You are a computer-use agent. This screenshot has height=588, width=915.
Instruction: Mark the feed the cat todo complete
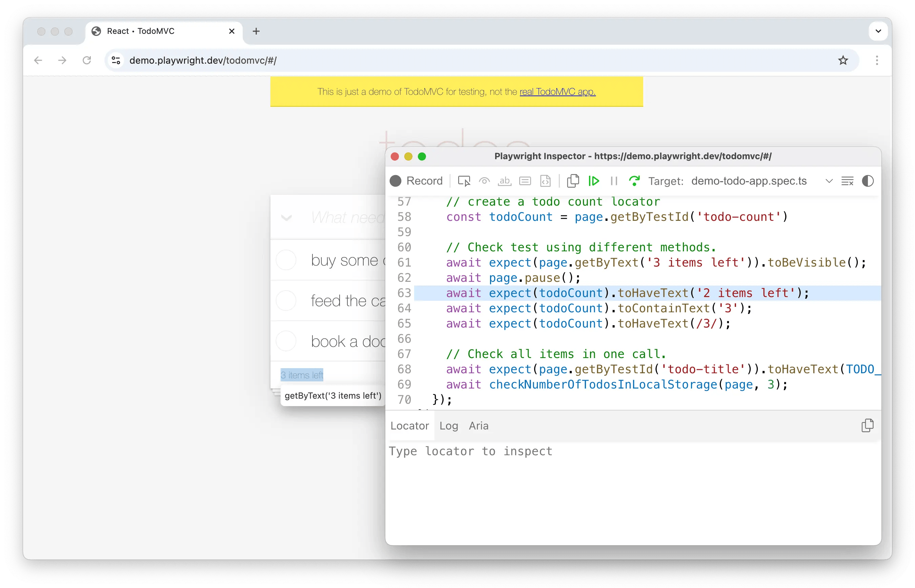(286, 300)
